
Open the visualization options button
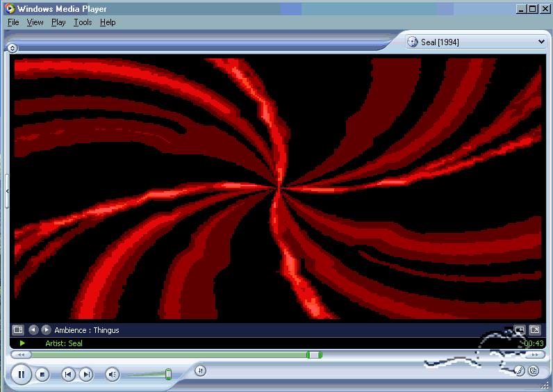18,330
